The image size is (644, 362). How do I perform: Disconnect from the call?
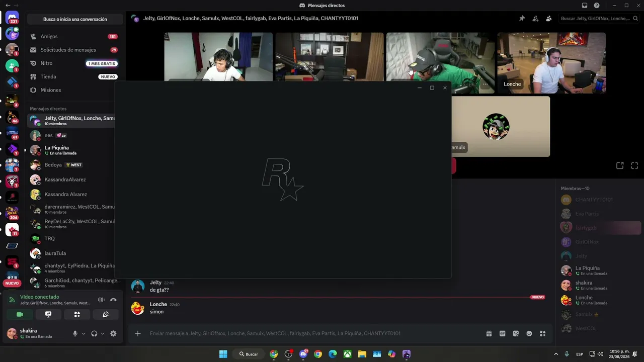[x=113, y=300]
